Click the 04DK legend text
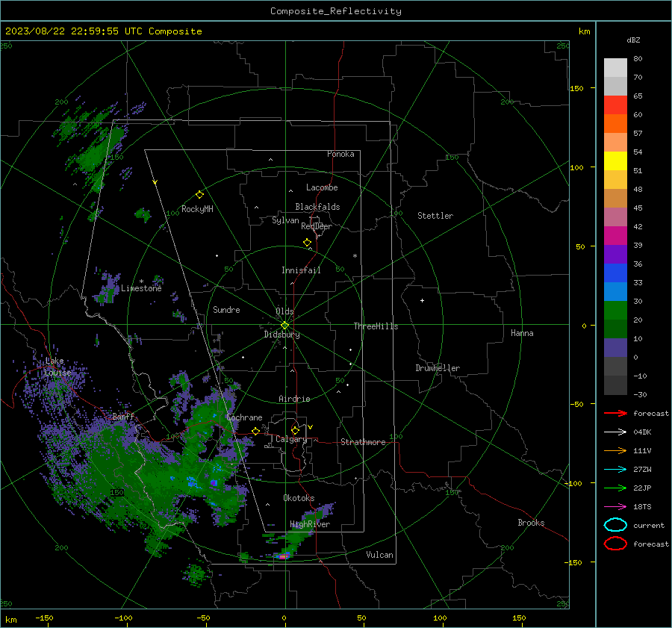Image resolution: width=672 pixels, height=628 pixels. [642, 432]
